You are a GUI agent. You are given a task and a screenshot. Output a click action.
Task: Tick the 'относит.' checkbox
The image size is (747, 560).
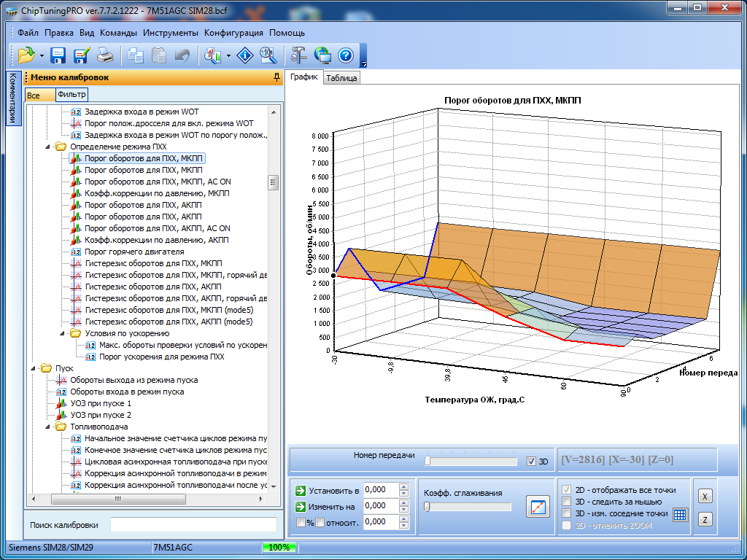[x=320, y=522]
